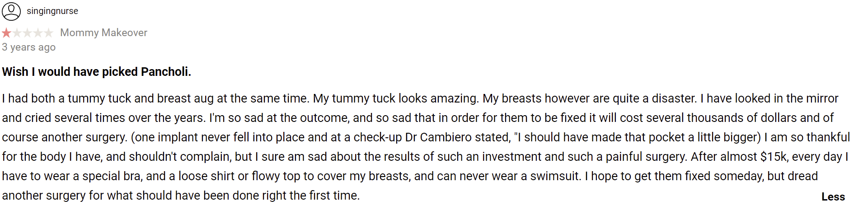Screen dimensions: 868x224
Task: Click the second rating star
Action: [17, 33]
